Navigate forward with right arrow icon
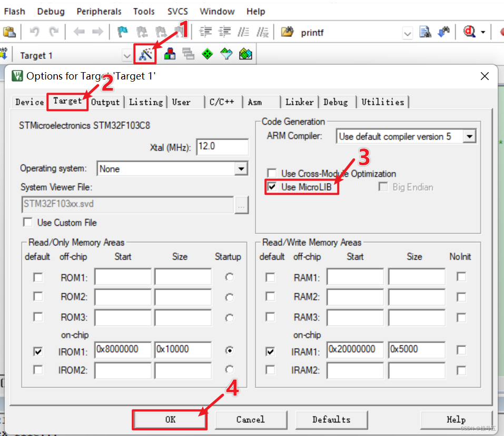 97,32
